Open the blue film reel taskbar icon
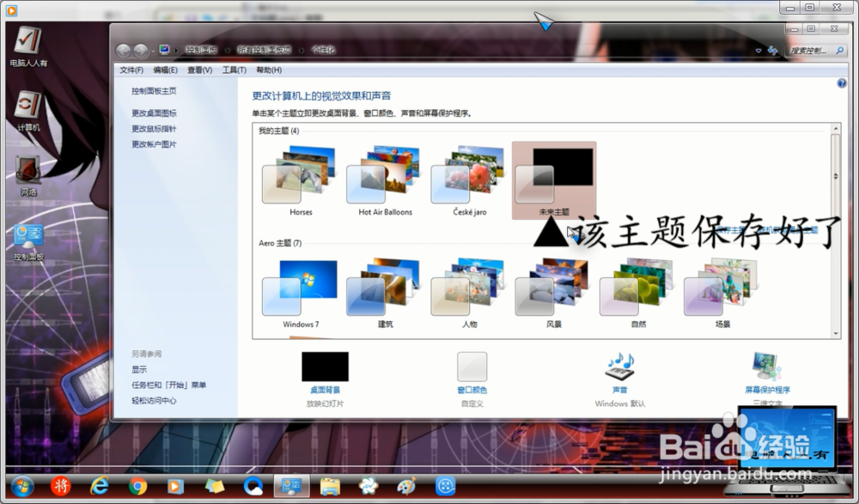The image size is (859, 504). tap(445, 486)
